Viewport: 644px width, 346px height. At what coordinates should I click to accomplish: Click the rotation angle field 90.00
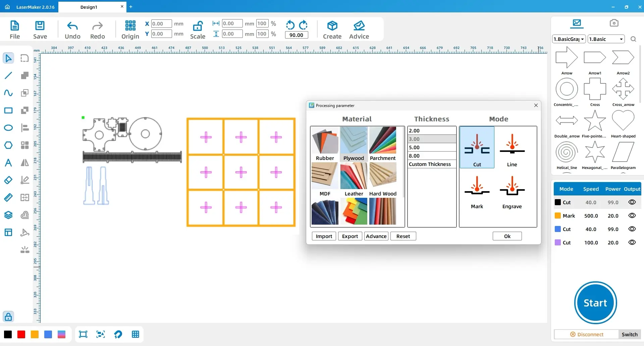(x=296, y=35)
